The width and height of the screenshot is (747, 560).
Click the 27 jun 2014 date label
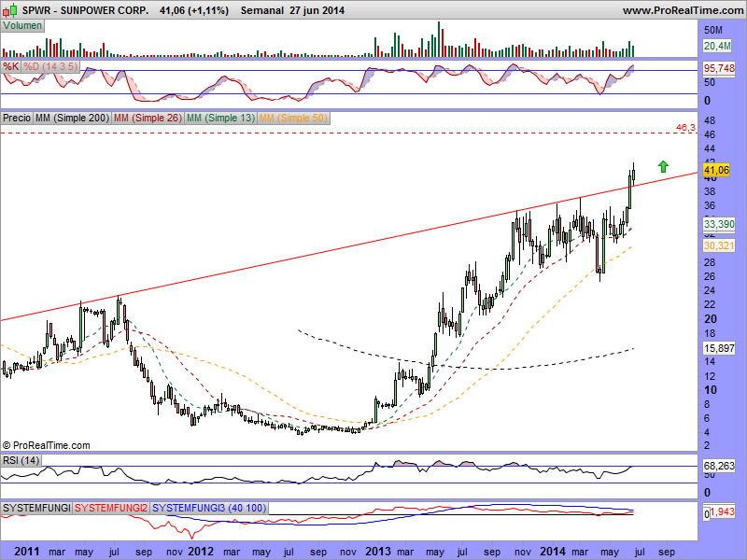(x=317, y=10)
